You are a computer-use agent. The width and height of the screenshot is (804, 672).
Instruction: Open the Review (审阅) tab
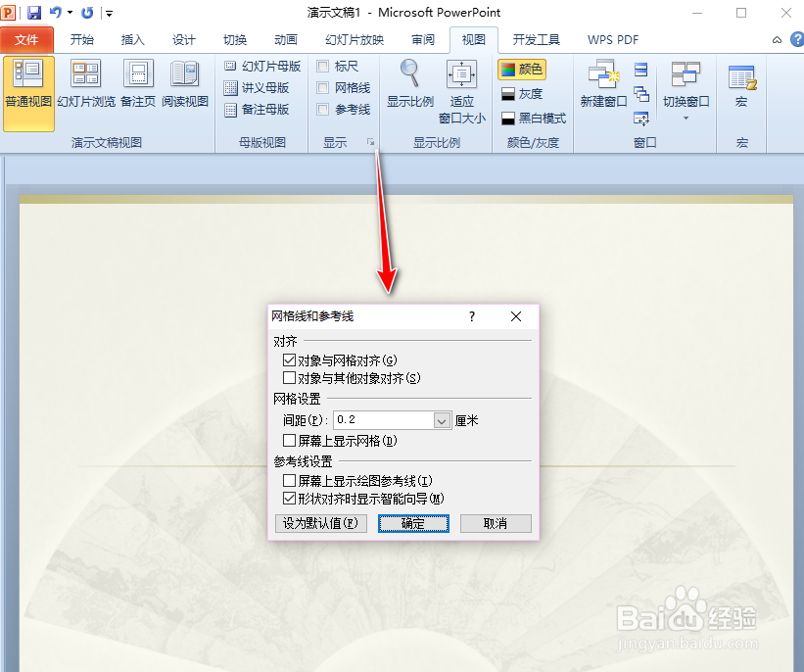click(x=423, y=40)
